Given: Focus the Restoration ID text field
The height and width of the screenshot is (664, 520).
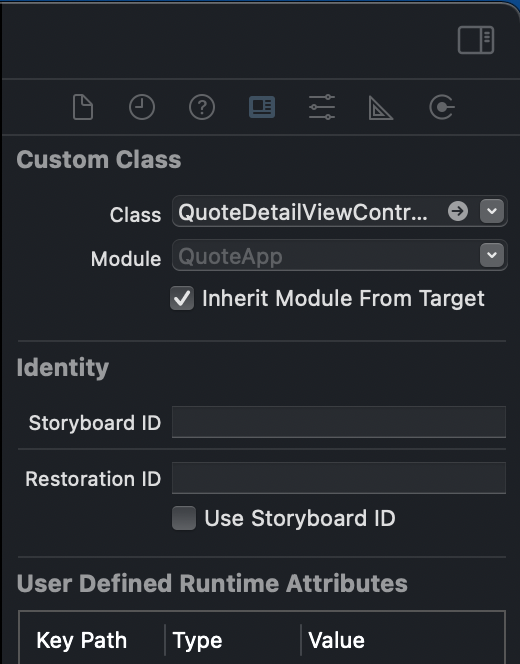Looking at the screenshot, I should click(339, 479).
